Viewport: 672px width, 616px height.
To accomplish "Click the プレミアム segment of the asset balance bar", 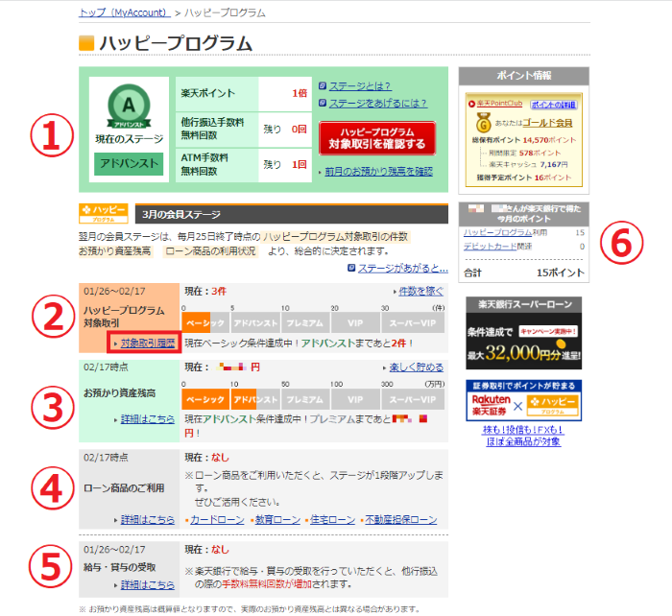I will (304, 400).
